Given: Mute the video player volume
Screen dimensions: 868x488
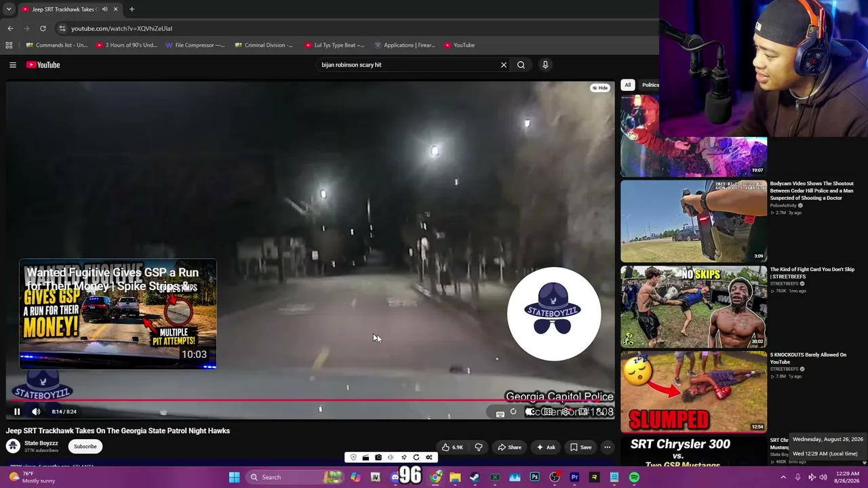Looking at the screenshot, I should click(x=36, y=411).
